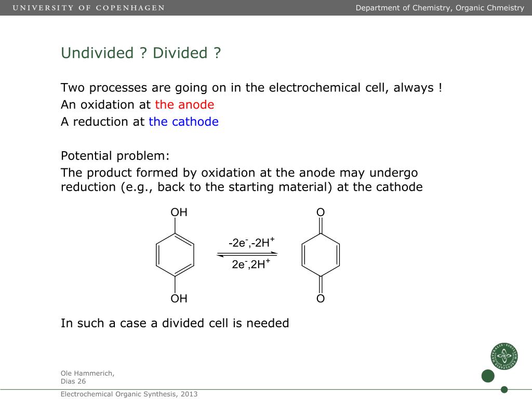Click the gray header bar at the top
Image resolution: width=532 pixels, height=399 pixels.
266,8
